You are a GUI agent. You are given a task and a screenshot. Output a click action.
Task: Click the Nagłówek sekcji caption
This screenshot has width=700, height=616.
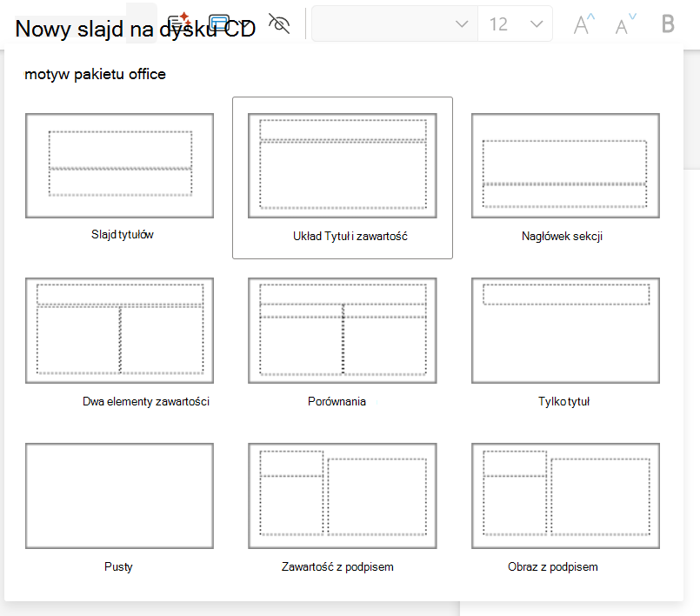[562, 237]
